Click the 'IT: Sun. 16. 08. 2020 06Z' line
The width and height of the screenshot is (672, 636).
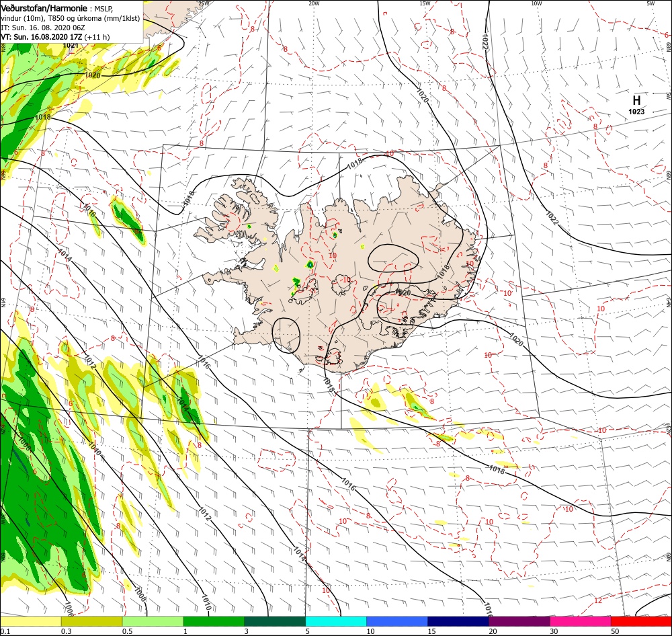coord(43,28)
